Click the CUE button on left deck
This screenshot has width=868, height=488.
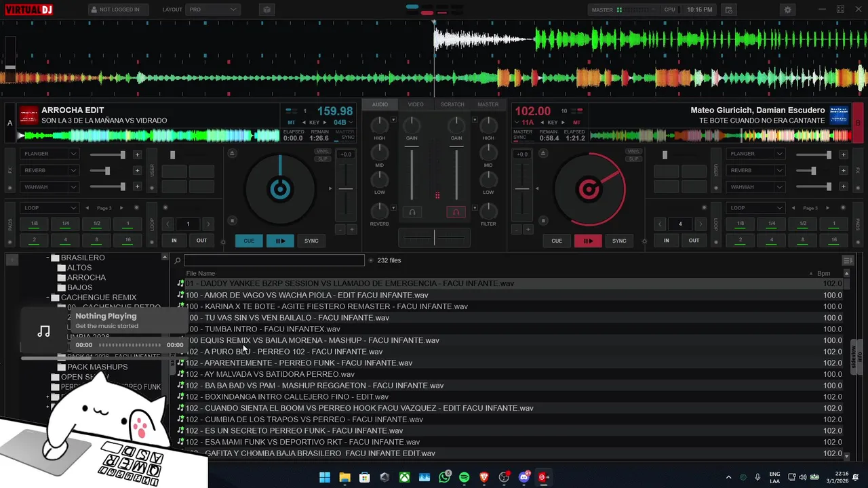(x=249, y=241)
